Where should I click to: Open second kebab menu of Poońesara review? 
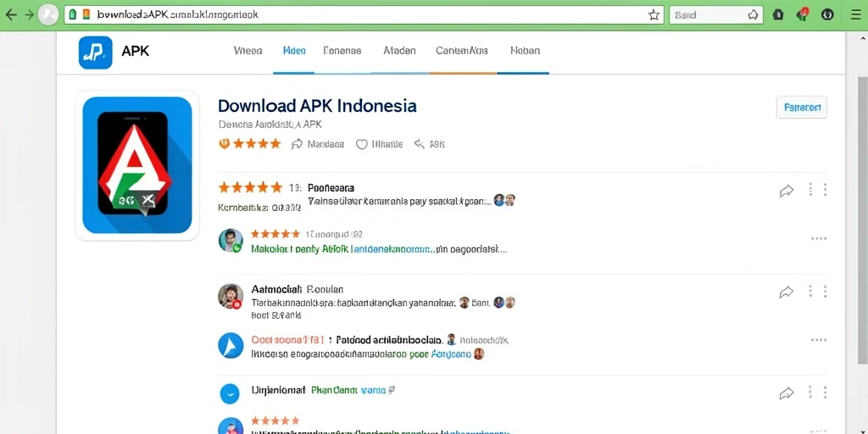825,190
